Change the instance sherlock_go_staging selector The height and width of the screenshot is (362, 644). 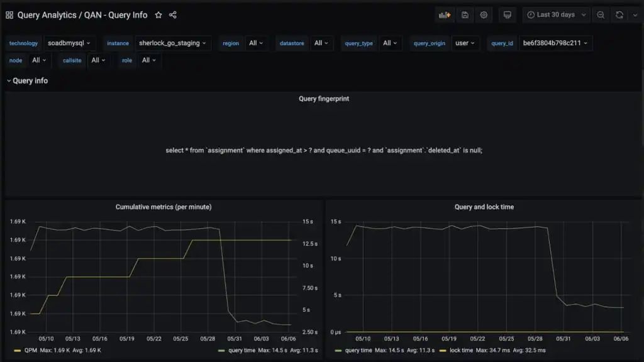pyautogui.click(x=172, y=43)
